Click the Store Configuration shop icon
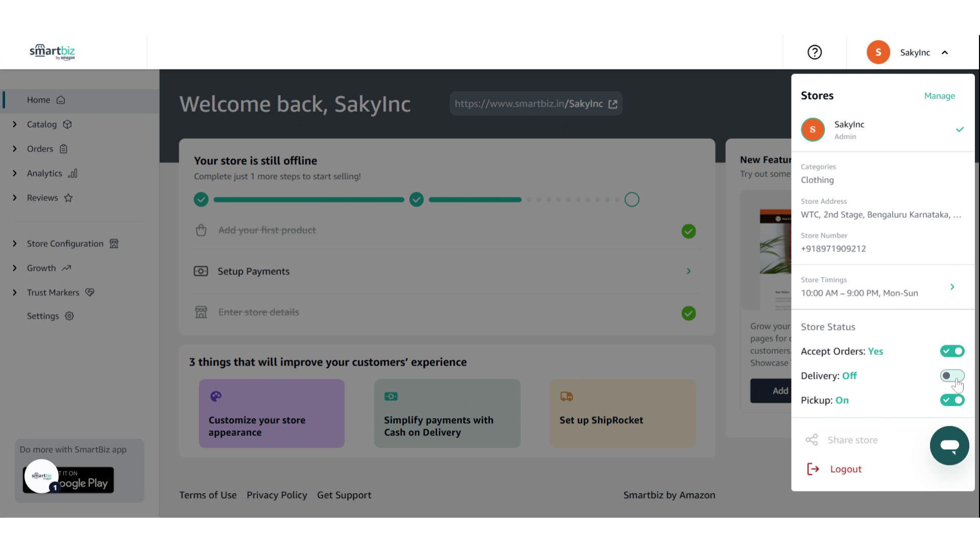 click(x=114, y=244)
